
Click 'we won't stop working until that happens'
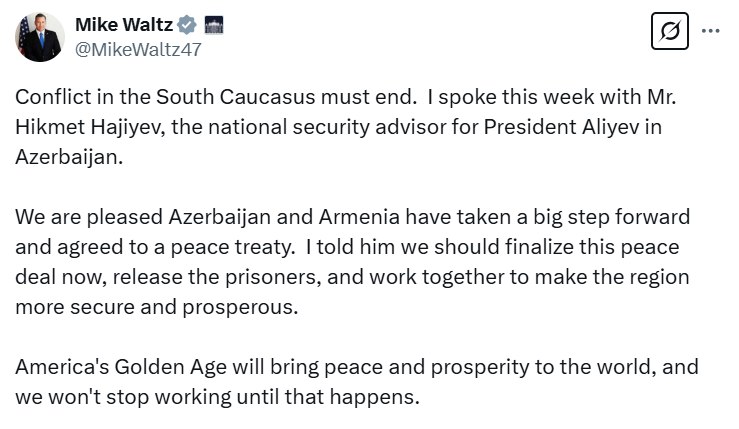pyautogui.click(x=217, y=397)
